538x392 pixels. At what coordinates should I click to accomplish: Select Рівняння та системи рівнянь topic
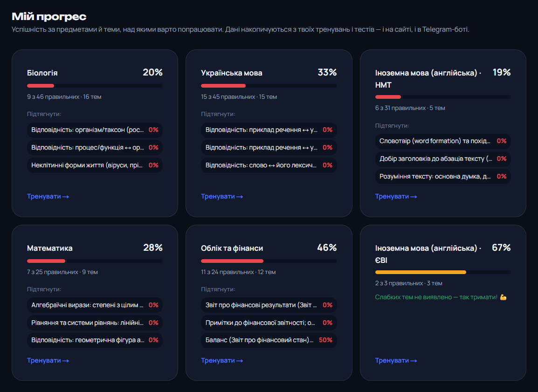95,323
